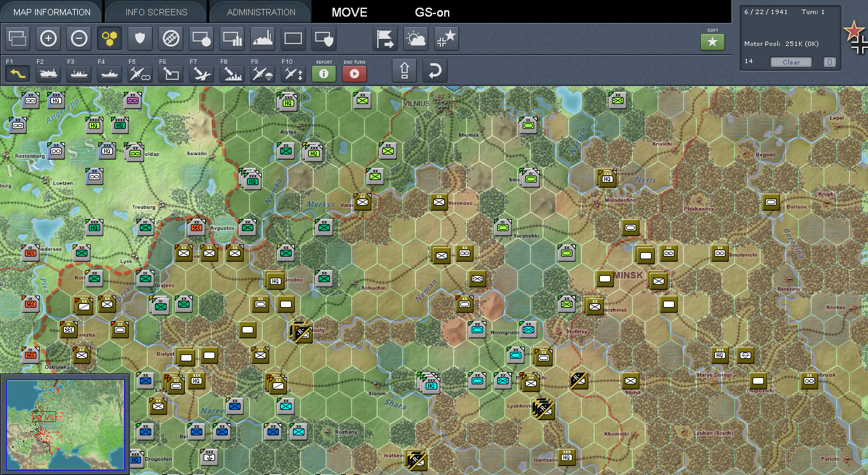Click the Suwalki town label

[197, 153]
